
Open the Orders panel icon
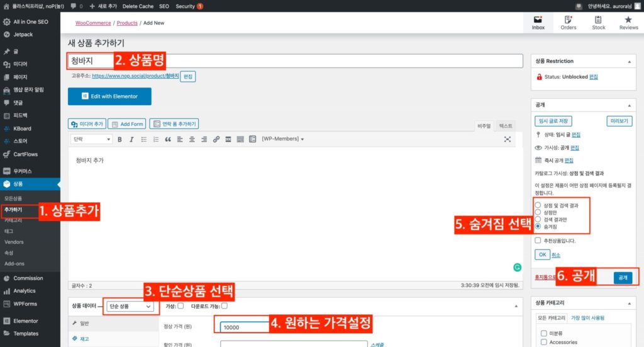(568, 22)
